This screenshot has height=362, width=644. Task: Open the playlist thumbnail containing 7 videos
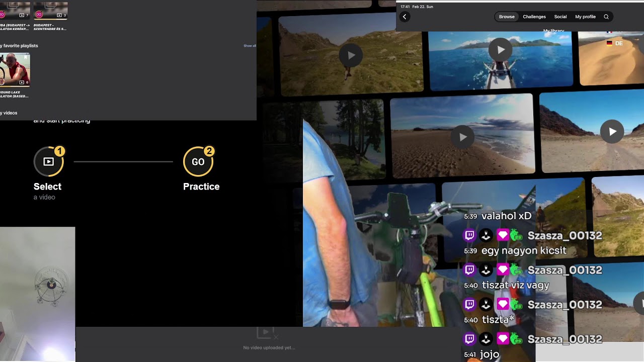pos(15,10)
